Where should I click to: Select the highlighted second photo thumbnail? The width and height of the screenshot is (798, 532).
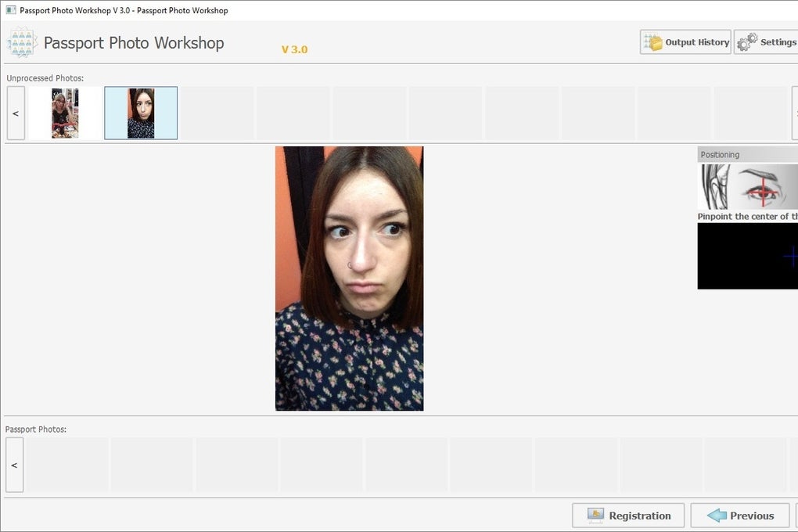[x=140, y=113]
